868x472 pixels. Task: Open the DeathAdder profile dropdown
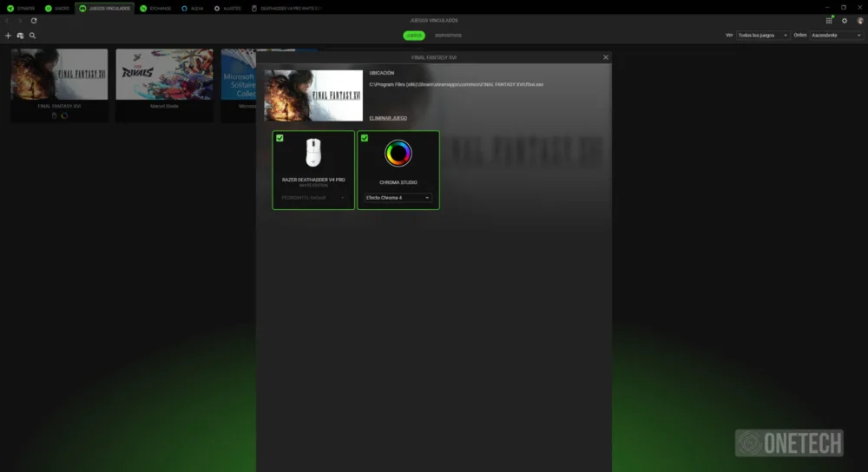pyautogui.click(x=313, y=198)
